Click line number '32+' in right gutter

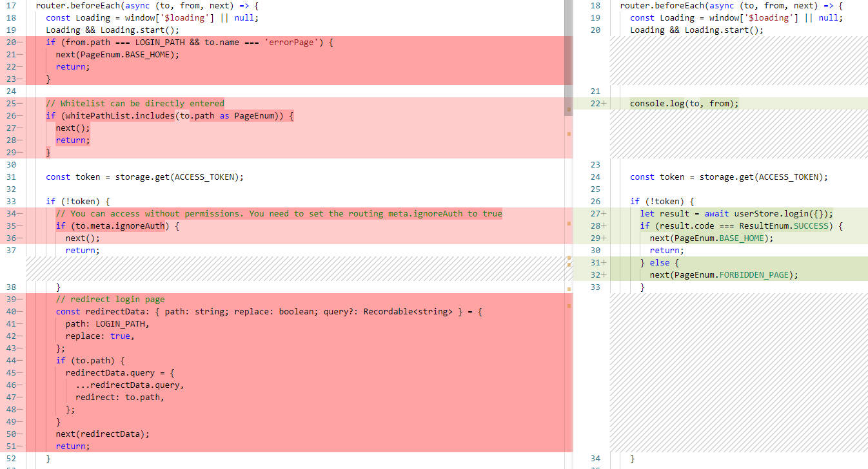pyautogui.click(x=598, y=274)
